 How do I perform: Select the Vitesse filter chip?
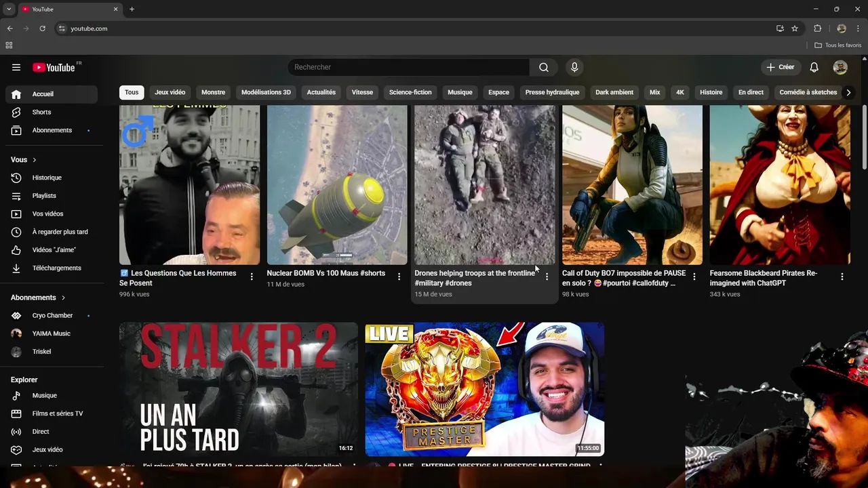tap(362, 92)
